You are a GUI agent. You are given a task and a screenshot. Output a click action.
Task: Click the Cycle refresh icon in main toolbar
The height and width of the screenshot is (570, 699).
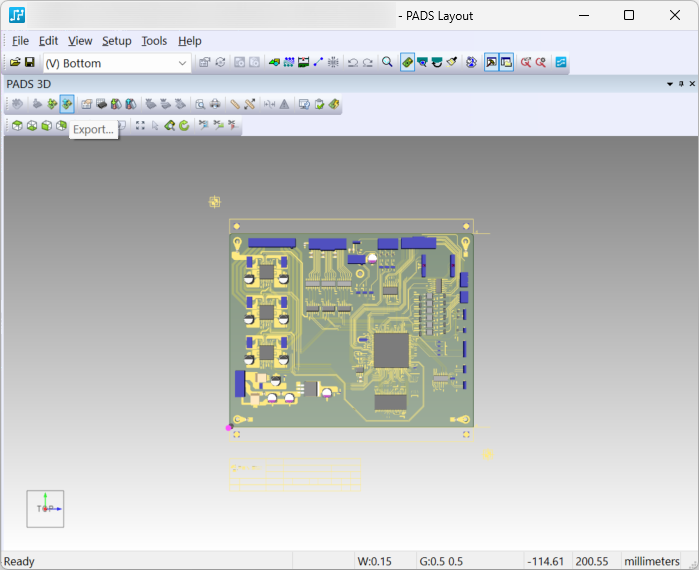[220, 62]
